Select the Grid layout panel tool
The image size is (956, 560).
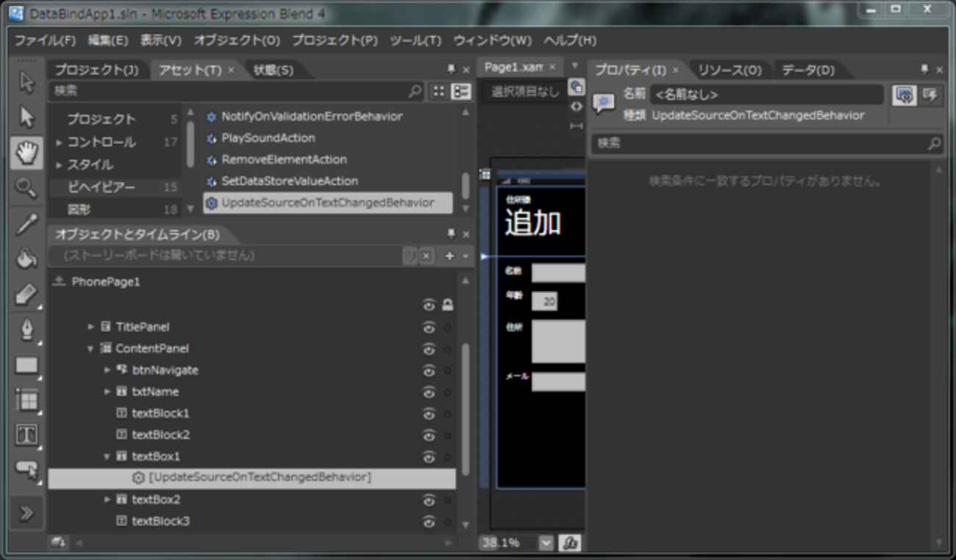coord(26,401)
